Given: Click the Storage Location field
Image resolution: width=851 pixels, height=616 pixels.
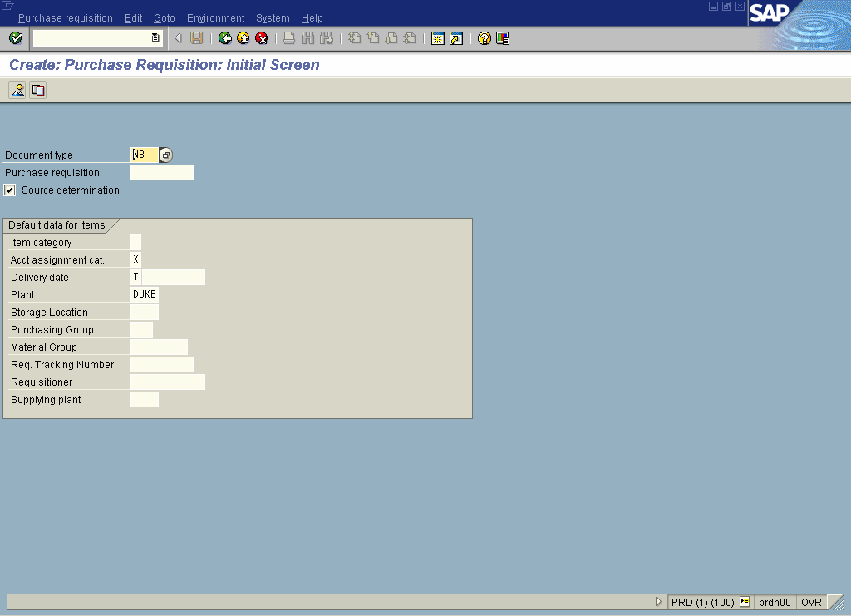Looking at the screenshot, I should (x=145, y=312).
